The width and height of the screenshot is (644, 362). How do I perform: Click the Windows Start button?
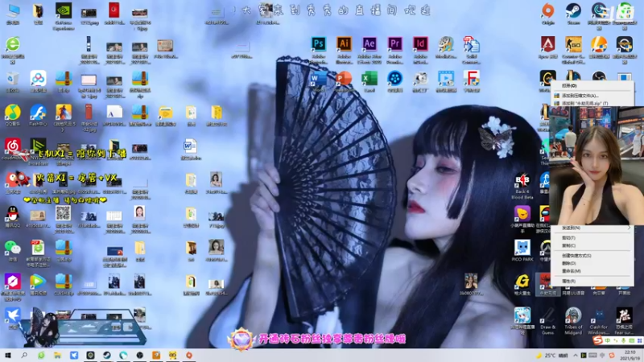point(8,356)
